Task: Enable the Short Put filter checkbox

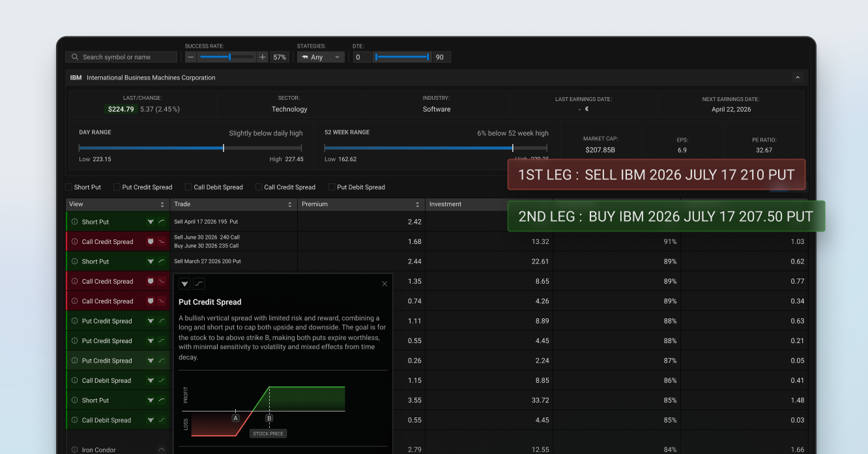Action: pos(68,187)
